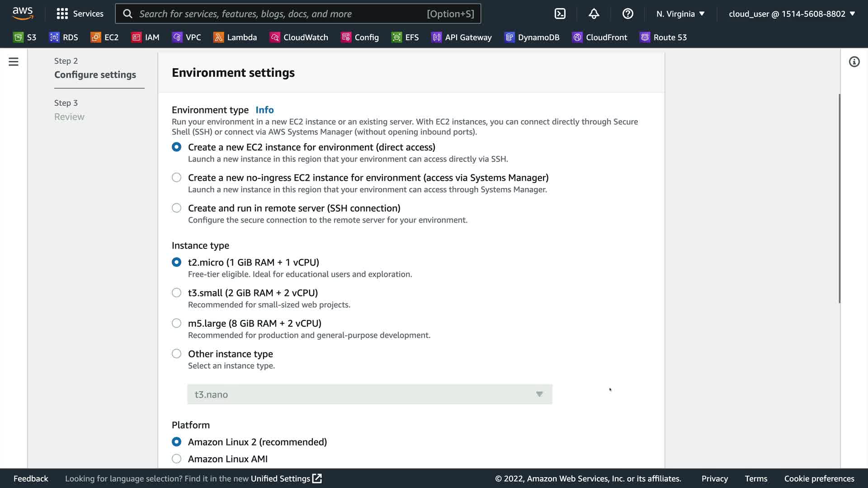Expand the cloud_user account menu
This screenshot has height=488, width=868.
pyautogui.click(x=792, y=14)
